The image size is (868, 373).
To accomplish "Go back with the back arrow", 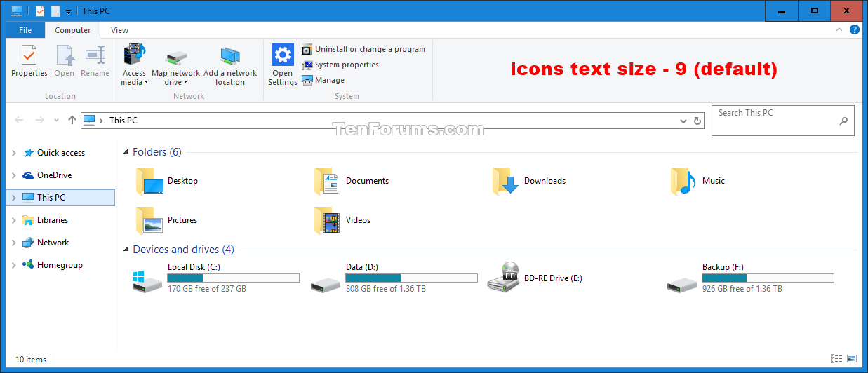I will (x=20, y=121).
